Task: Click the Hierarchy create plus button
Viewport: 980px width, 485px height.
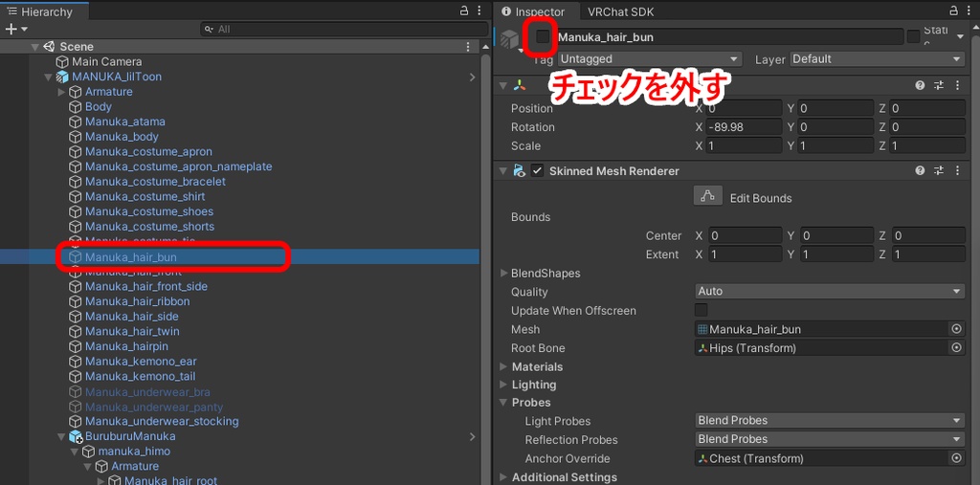Action: click(11, 30)
